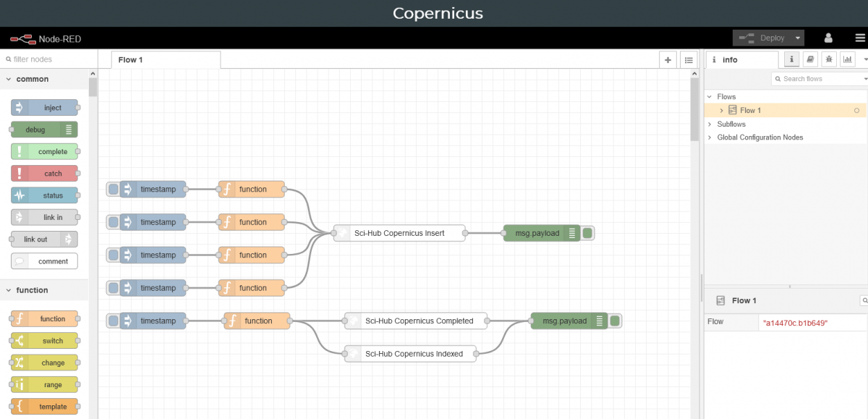
Task: Collapse the common palette category
Action: click(9, 79)
